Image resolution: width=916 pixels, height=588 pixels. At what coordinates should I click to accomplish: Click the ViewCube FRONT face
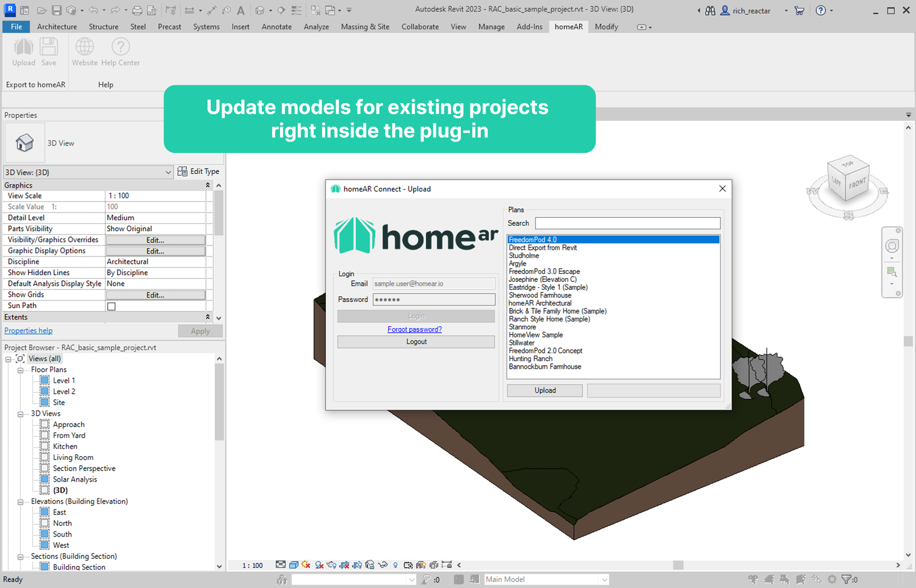click(x=856, y=183)
